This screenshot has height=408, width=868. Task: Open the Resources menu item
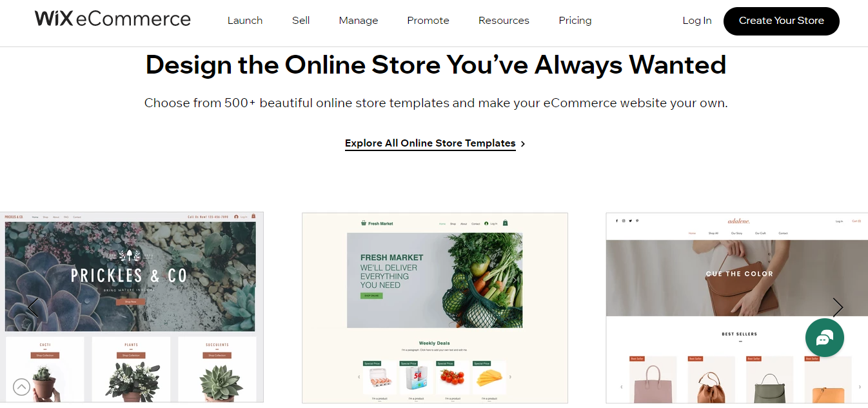(504, 21)
